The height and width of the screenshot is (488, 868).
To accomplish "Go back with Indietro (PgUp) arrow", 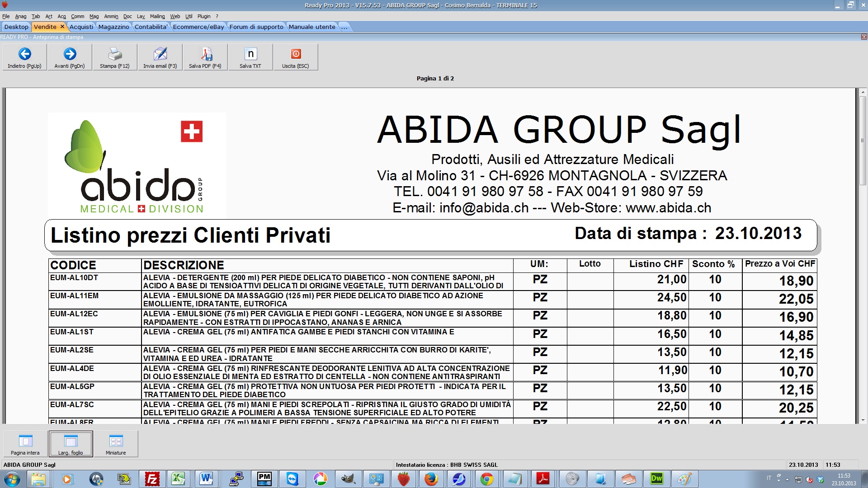I will click(24, 57).
